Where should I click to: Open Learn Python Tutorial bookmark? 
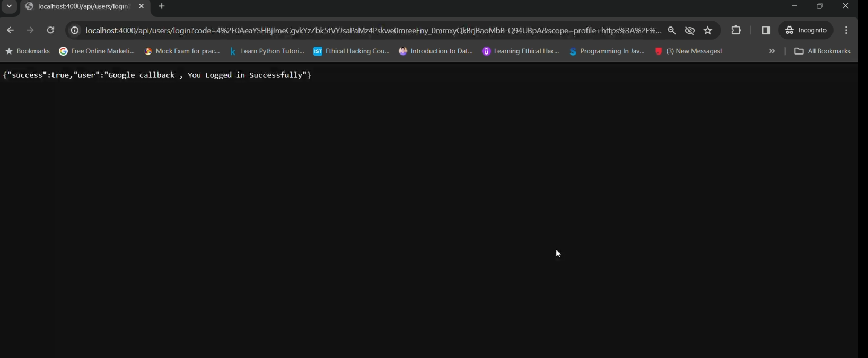click(267, 51)
